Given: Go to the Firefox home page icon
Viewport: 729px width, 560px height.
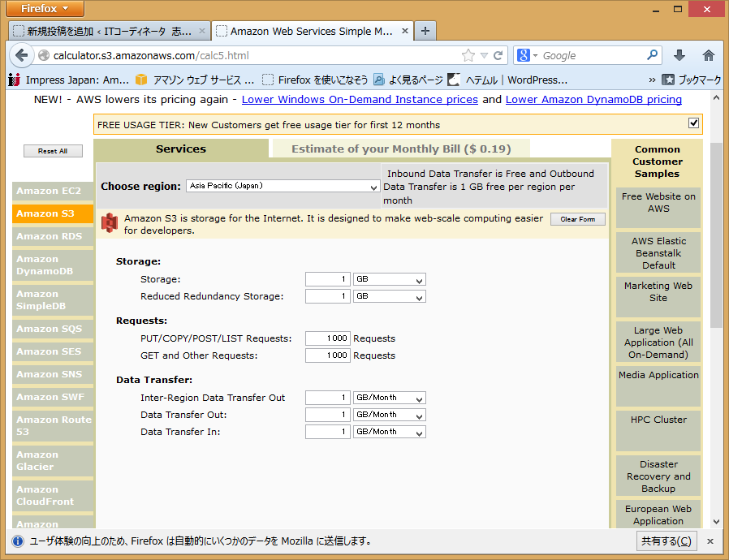Looking at the screenshot, I should [709, 56].
